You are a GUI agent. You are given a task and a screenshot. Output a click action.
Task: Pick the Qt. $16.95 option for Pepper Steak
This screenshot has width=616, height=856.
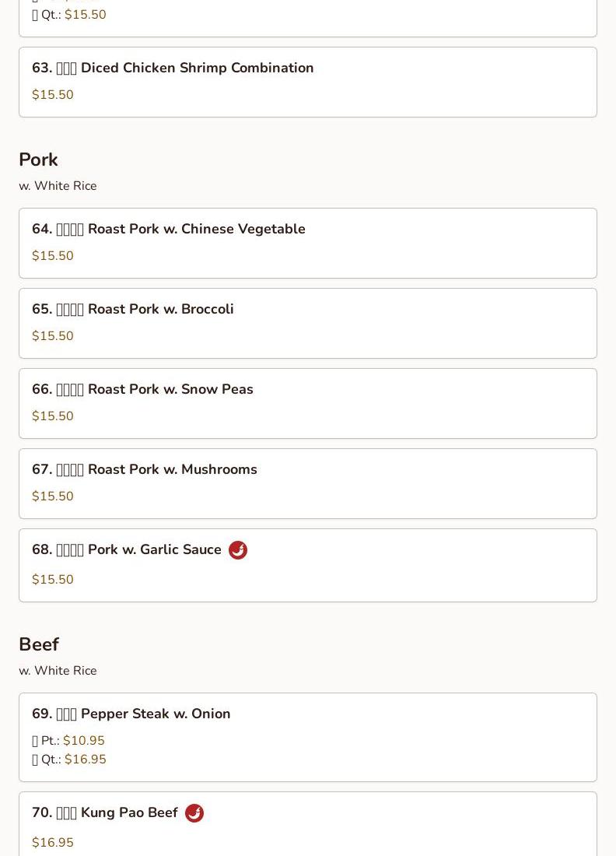(68, 759)
